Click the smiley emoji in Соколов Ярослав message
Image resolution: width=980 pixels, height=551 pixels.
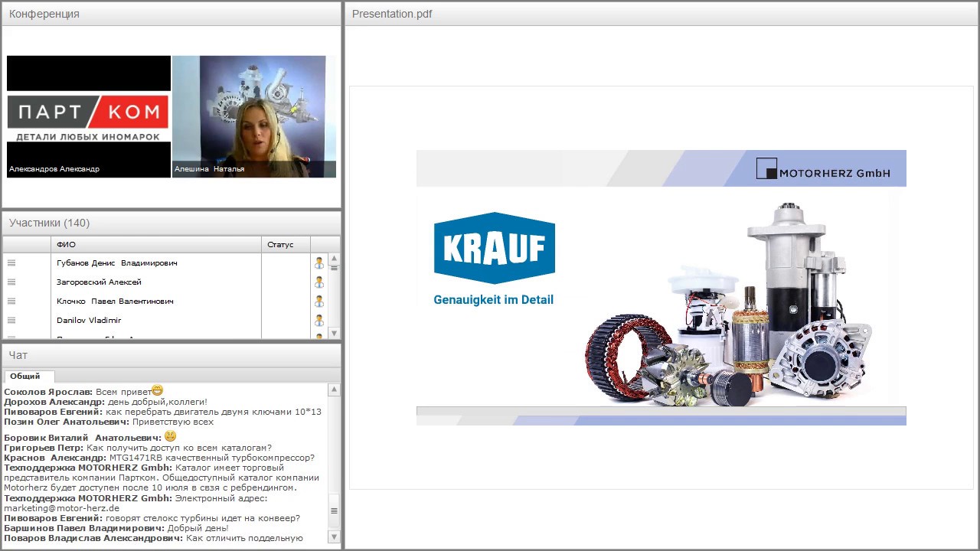[x=158, y=390]
